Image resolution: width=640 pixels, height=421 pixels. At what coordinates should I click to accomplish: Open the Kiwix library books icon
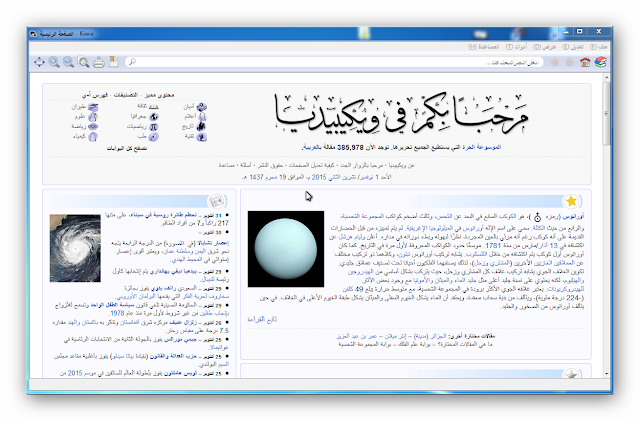click(x=600, y=62)
